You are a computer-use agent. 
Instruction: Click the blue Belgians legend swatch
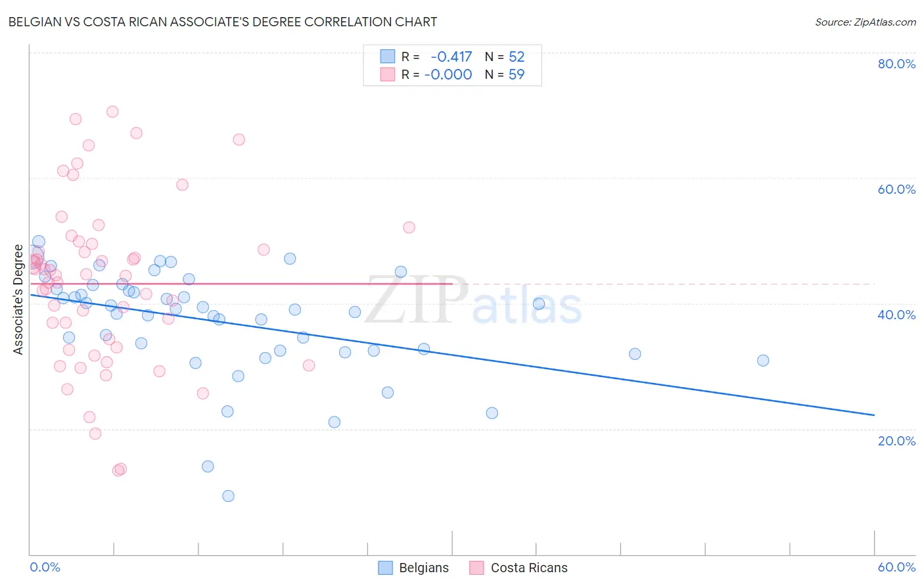[385, 568]
